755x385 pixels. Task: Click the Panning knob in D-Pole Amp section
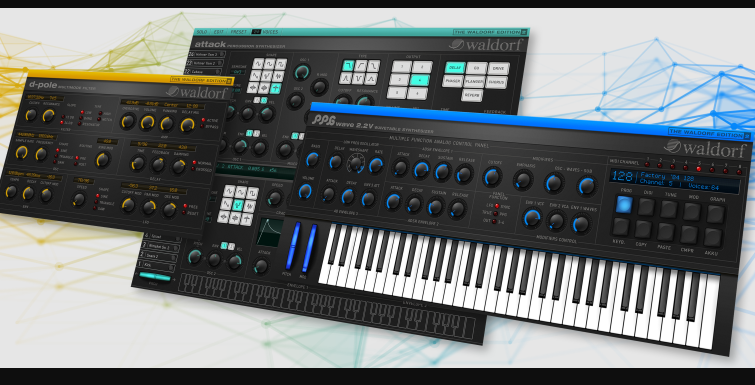coord(167,124)
